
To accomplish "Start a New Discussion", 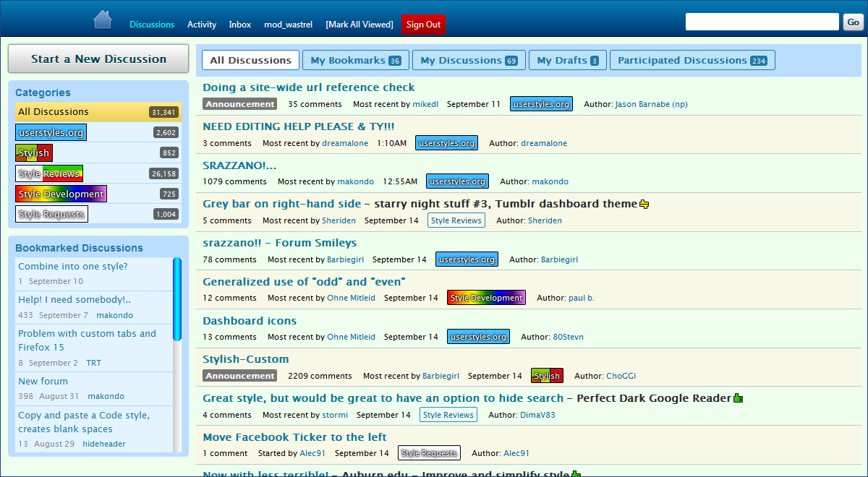I will click(98, 59).
